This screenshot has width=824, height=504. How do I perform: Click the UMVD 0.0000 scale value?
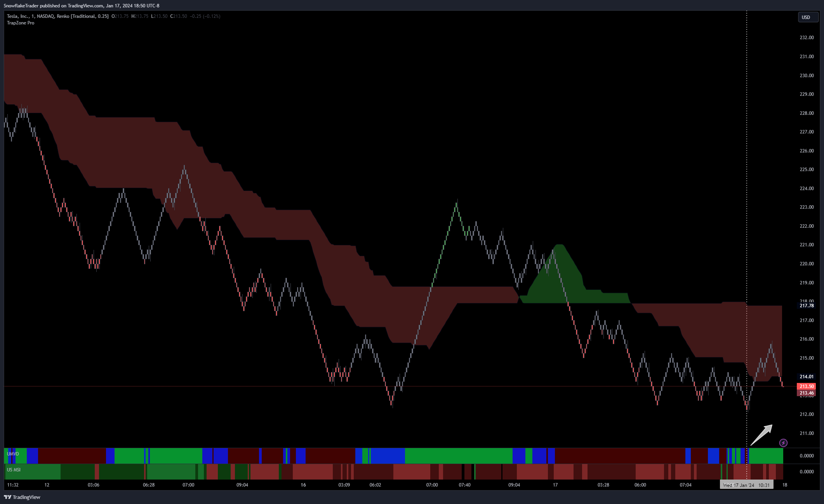click(807, 456)
